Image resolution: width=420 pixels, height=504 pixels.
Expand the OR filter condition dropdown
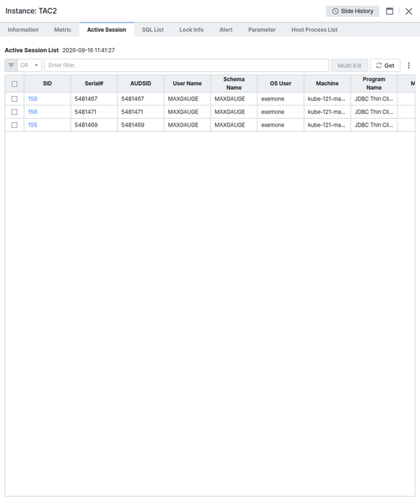pos(30,65)
